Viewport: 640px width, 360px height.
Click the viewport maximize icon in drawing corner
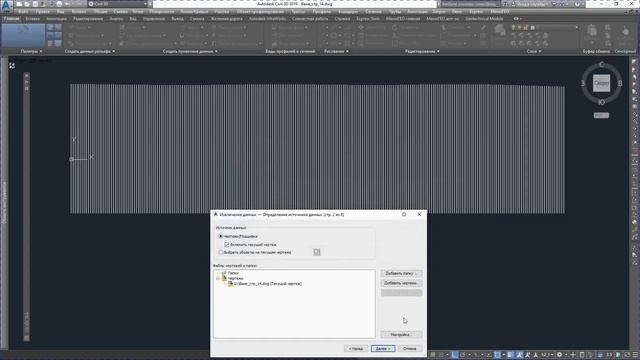(x=12, y=66)
